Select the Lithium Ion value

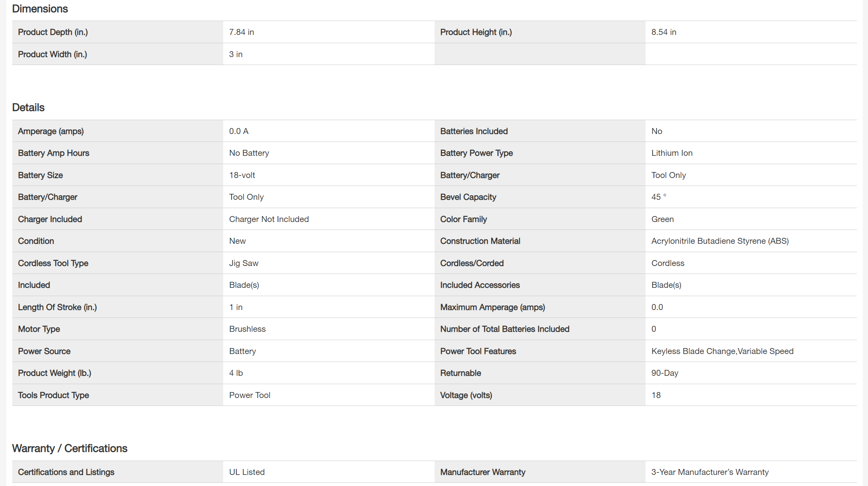click(672, 153)
